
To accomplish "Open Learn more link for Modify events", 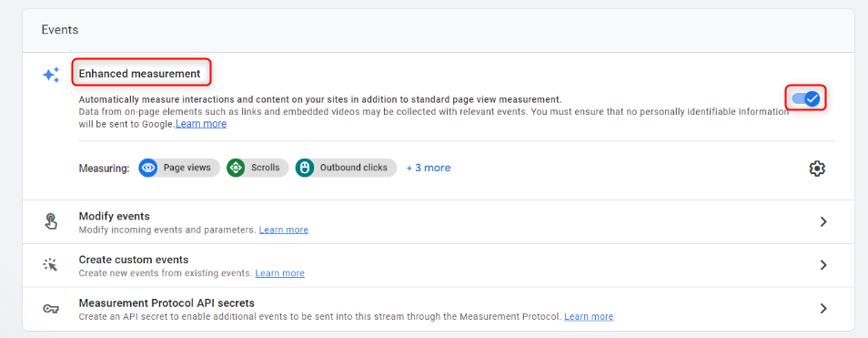I will pyautogui.click(x=284, y=230).
